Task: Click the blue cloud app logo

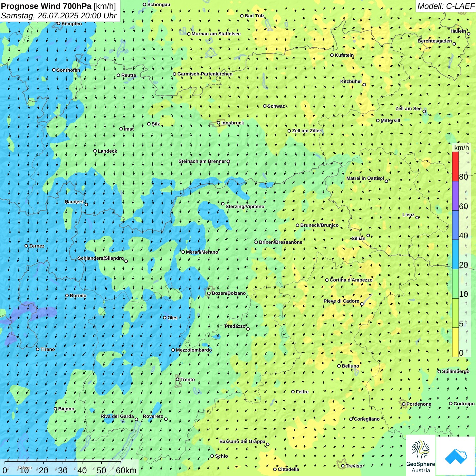Action: coord(456,456)
